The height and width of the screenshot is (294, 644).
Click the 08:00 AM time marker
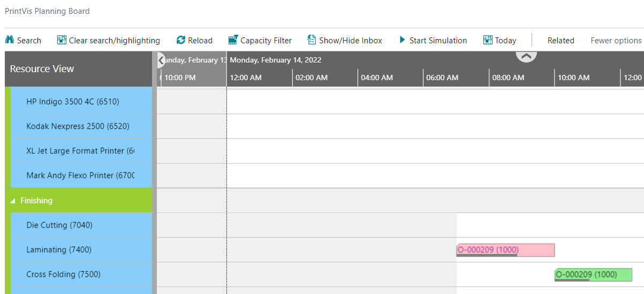[508, 78]
